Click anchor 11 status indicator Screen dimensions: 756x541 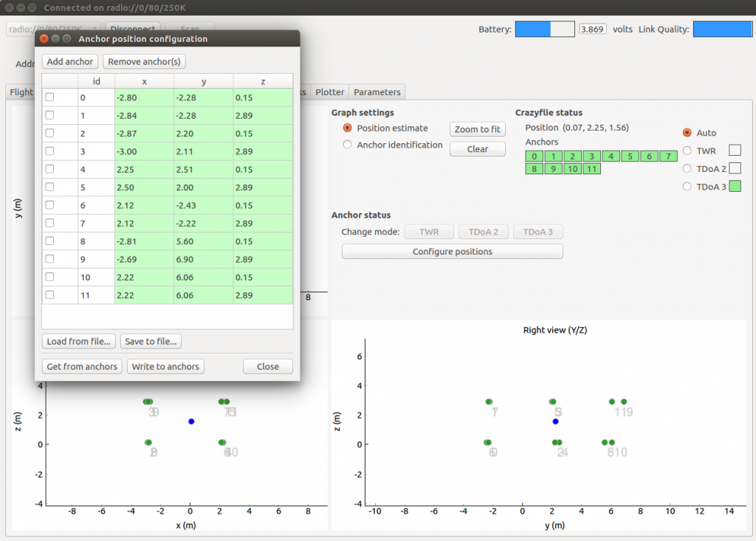[x=591, y=169]
